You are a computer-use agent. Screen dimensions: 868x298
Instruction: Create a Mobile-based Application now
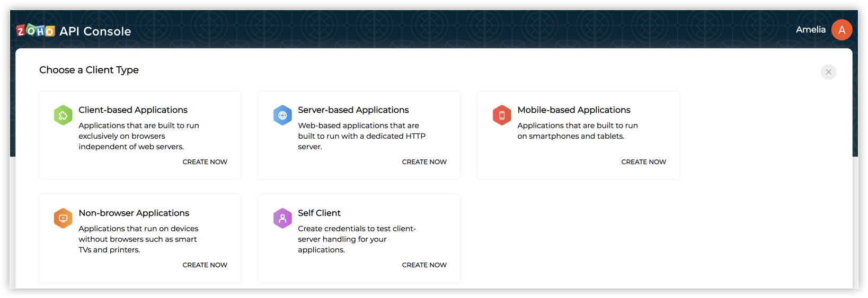(644, 162)
